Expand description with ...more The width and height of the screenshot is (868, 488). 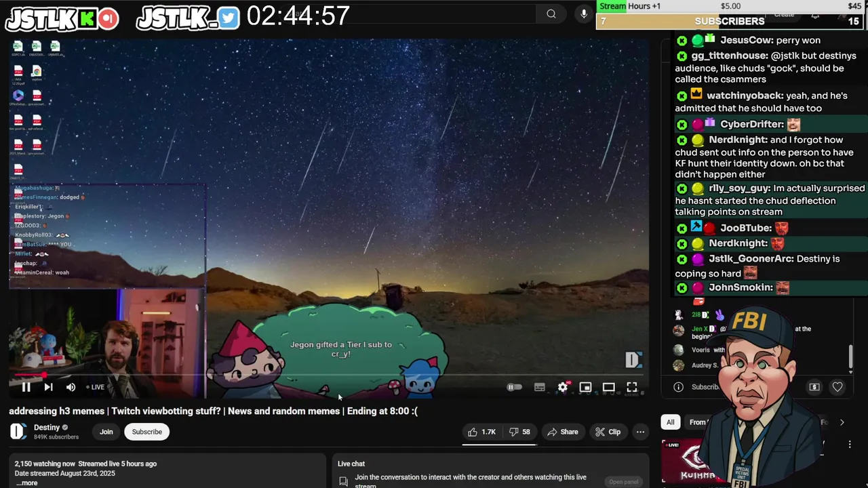tap(26, 483)
